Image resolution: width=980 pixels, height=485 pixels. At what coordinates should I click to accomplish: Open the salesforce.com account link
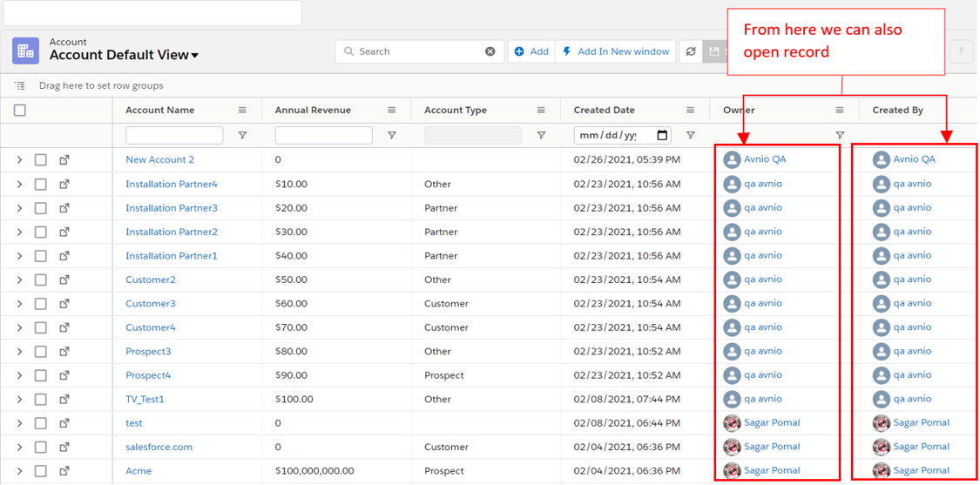coord(159,448)
